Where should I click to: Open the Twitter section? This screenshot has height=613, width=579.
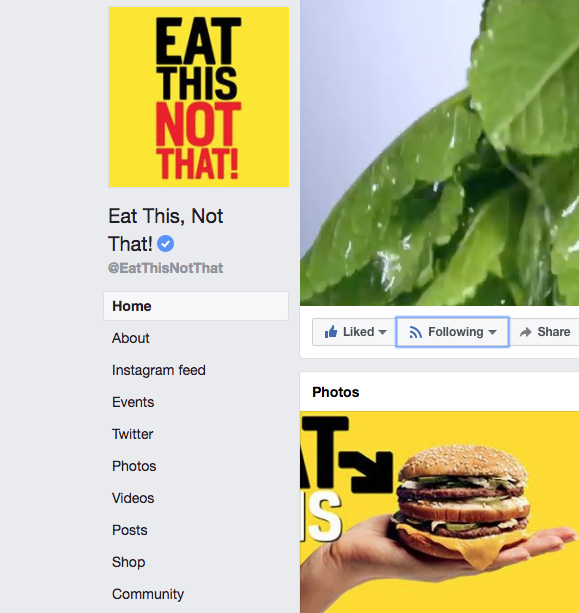[133, 434]
